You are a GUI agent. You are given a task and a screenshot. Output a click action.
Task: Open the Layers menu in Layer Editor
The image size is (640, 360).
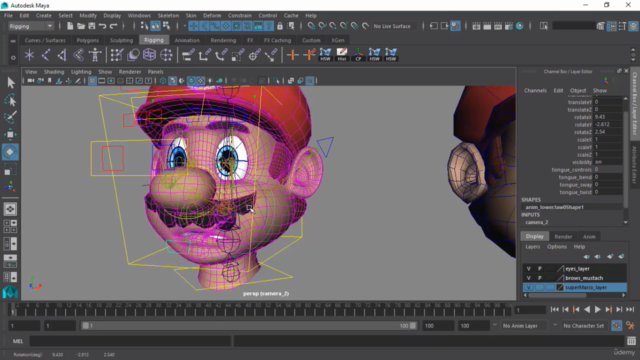[533, 247]
